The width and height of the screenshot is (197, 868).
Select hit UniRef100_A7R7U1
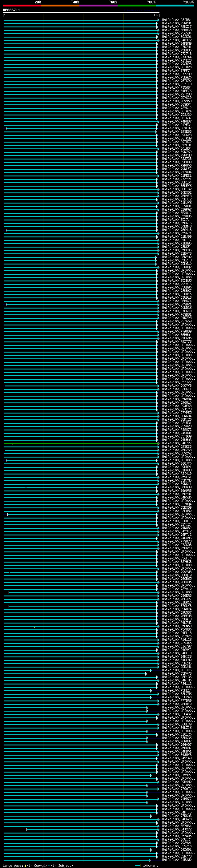(x=176, y=47)
